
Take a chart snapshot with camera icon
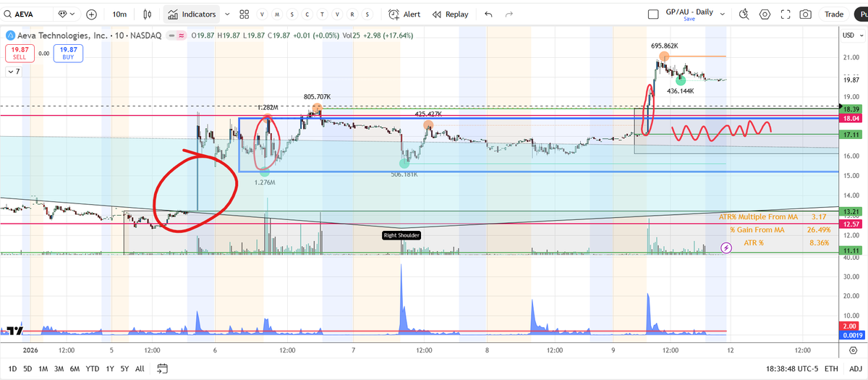click(805, 14)
